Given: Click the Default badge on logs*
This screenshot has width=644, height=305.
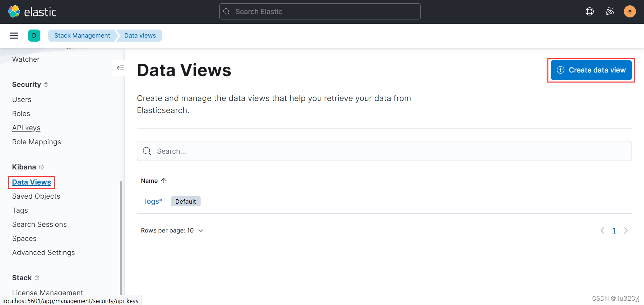Looking at the screenshot, I should click(x=185, y=201).
